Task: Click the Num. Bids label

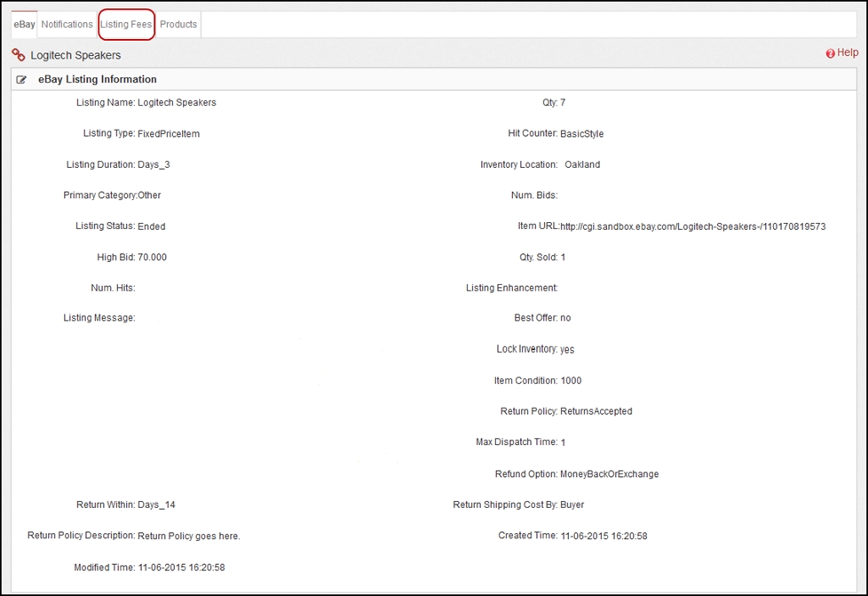Action: click(x=534, y=195)
